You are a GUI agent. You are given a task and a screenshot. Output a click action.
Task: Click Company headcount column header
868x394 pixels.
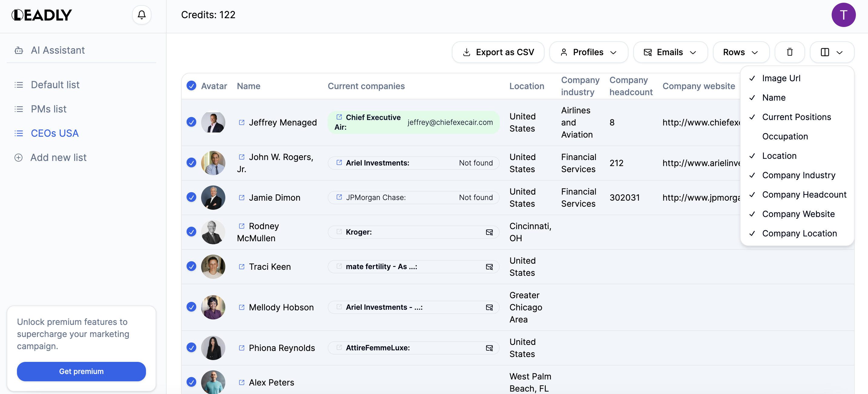point(631,86)
